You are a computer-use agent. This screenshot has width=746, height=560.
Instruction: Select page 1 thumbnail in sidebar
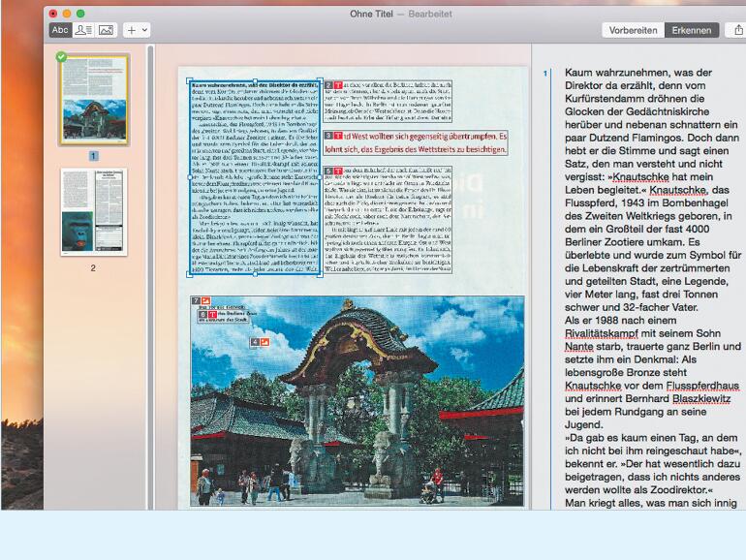tap(94, 100)
